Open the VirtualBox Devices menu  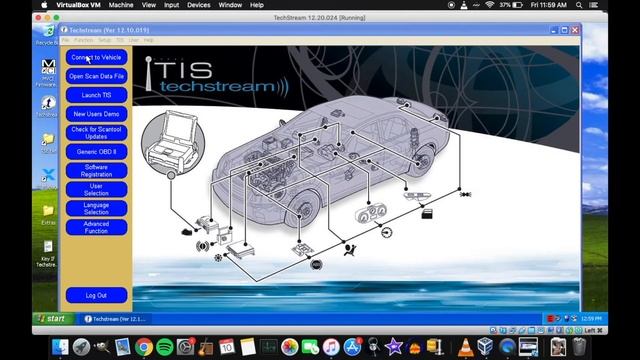(199, 5)
